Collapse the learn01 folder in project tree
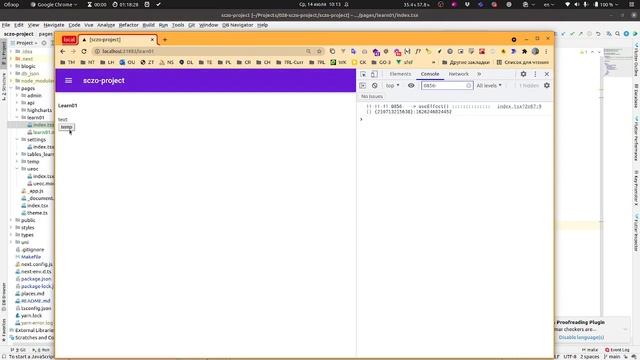Screen dimensions: 640x360 pos(17,118)
